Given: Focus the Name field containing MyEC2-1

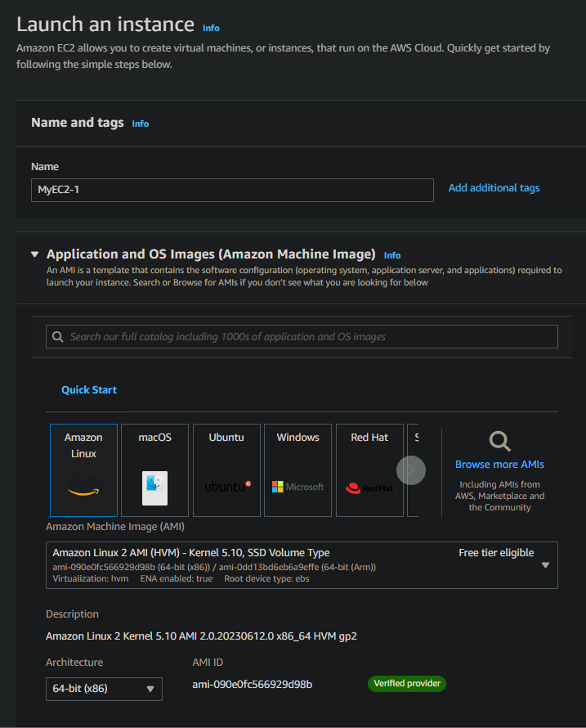Looking at the screenshot, I should (x=232, y=190).
